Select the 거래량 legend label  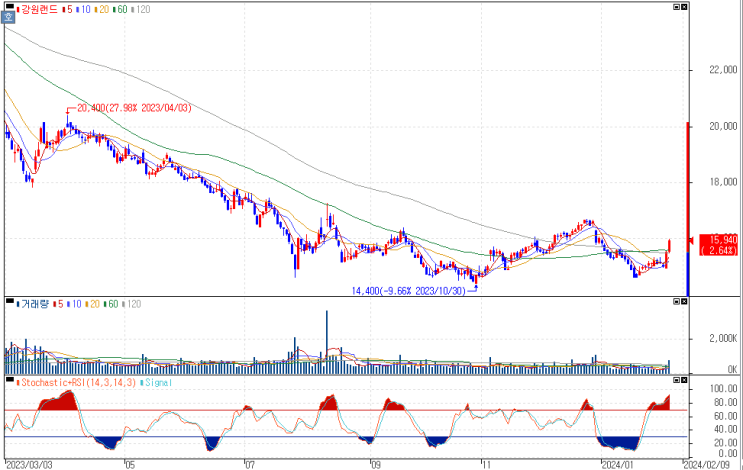[x=34, y=304]
